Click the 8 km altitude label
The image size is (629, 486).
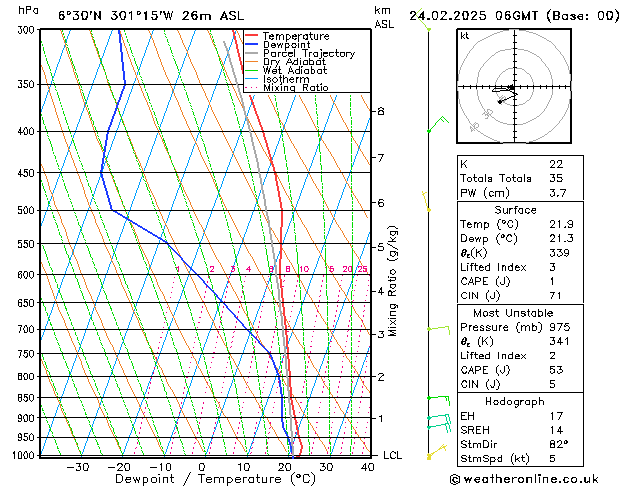380,111
